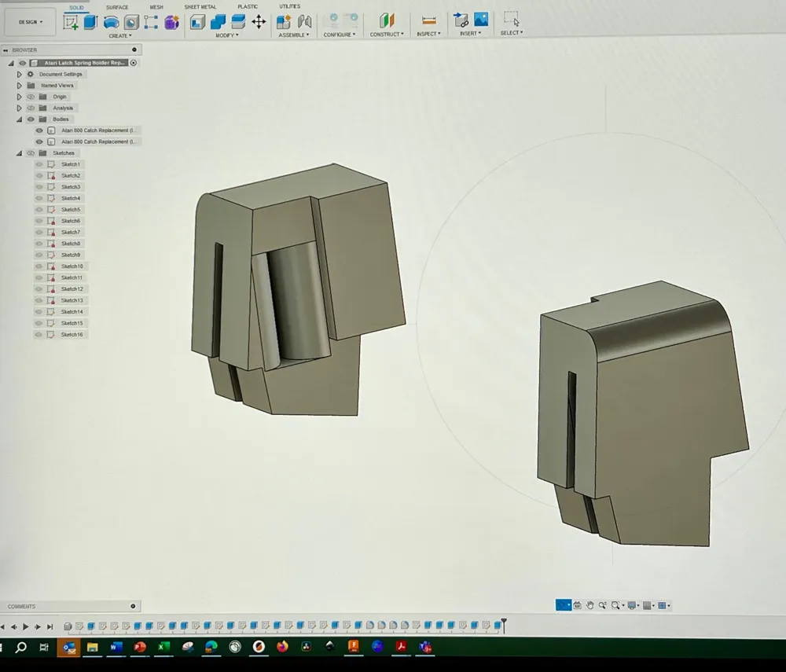Screen dimensions: 786x672
Task: Open the Display Settings dropdown
Action: coord(634,605)
